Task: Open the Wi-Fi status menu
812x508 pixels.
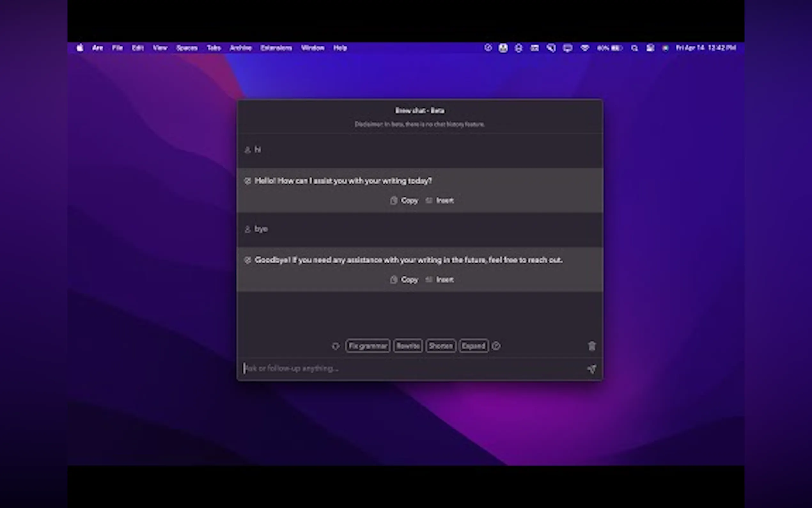Action: (x=585, y=48)
